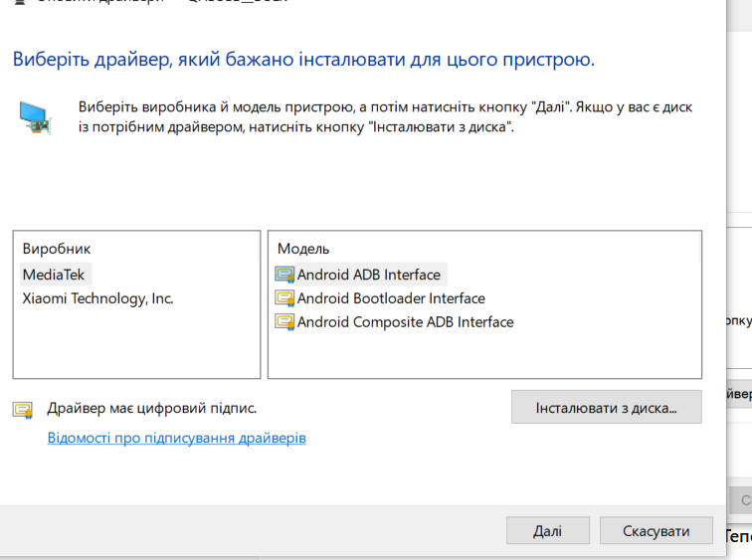
Task: Choose Android Bootloader Interface model entry
Action: [x=391, y=298]
